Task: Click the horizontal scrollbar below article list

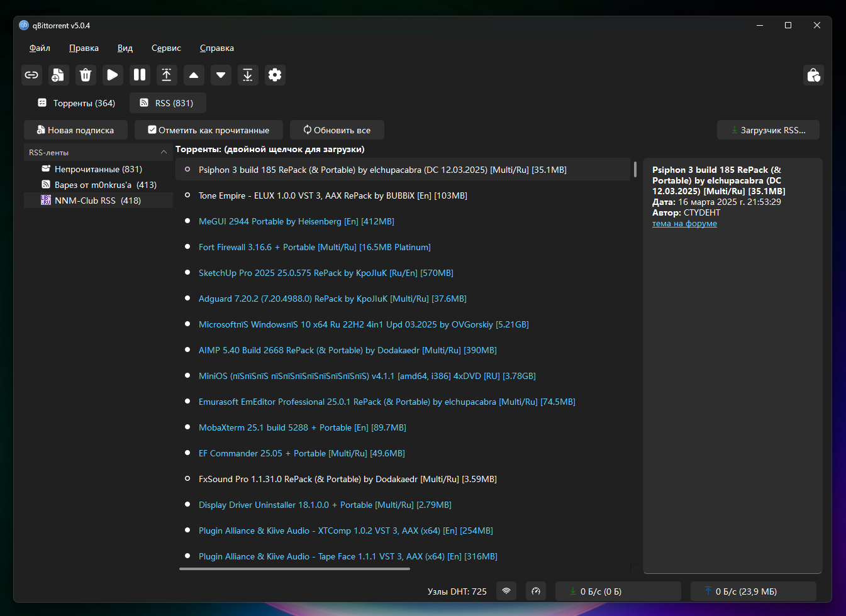Action: click(294, 569)
